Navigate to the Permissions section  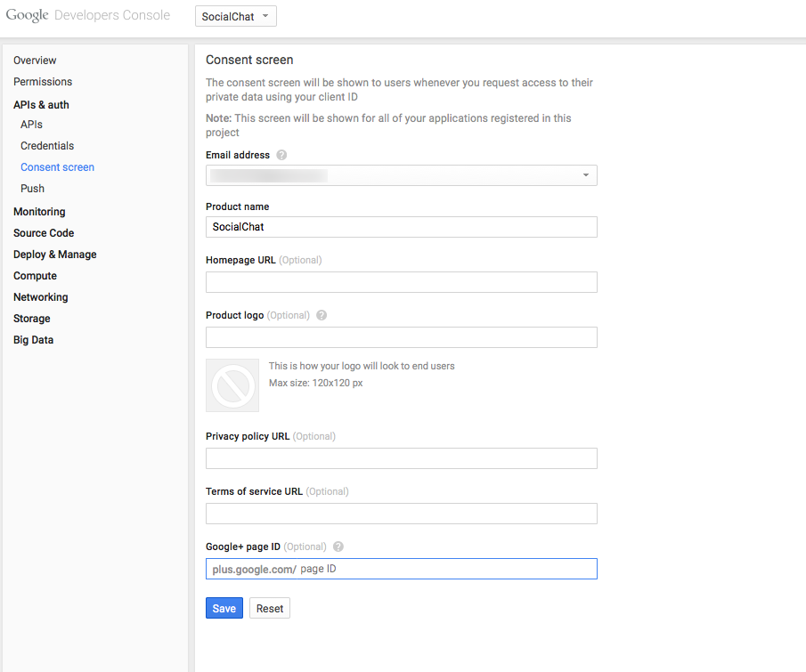(42, 81)
